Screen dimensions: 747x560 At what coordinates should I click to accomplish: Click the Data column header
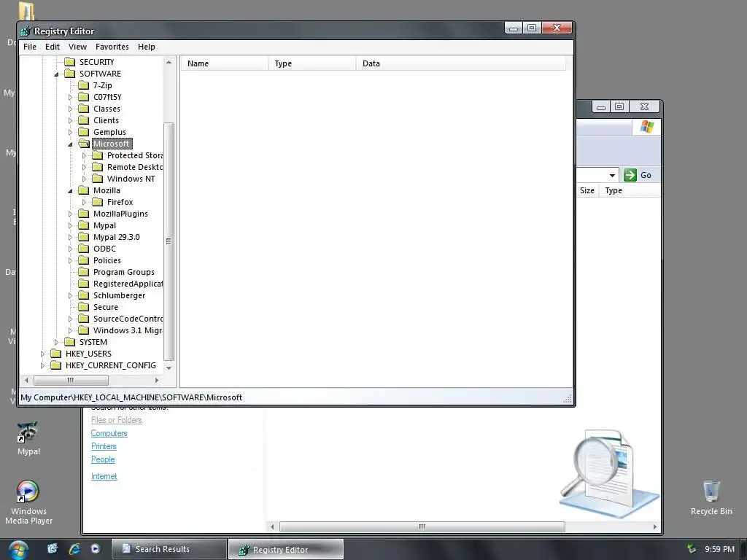click(x=461, y=63)
